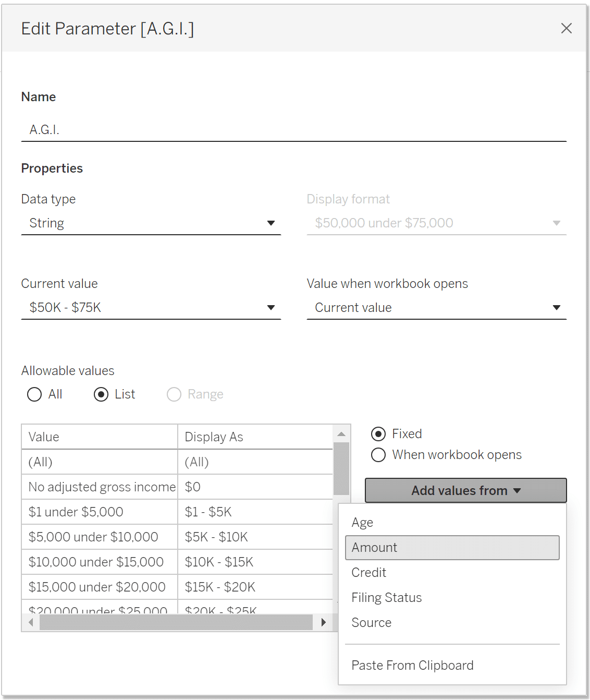Click the Value column header

(x=100, y=437)
